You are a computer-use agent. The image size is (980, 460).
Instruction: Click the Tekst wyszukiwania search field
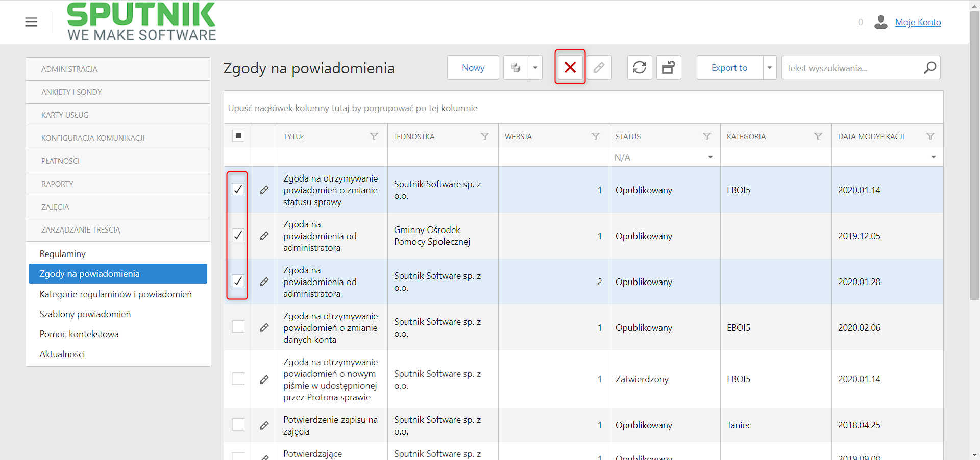tap(852, 68)
